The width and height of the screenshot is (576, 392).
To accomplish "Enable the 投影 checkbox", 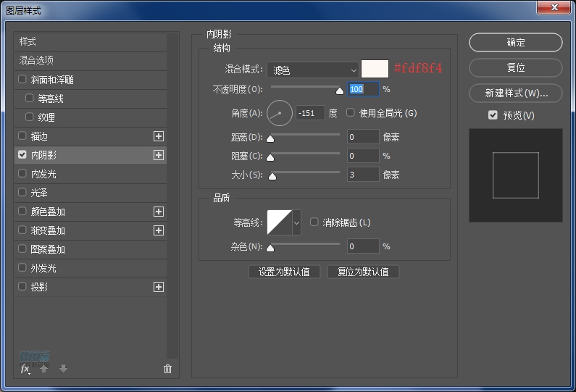I will 22,286.
